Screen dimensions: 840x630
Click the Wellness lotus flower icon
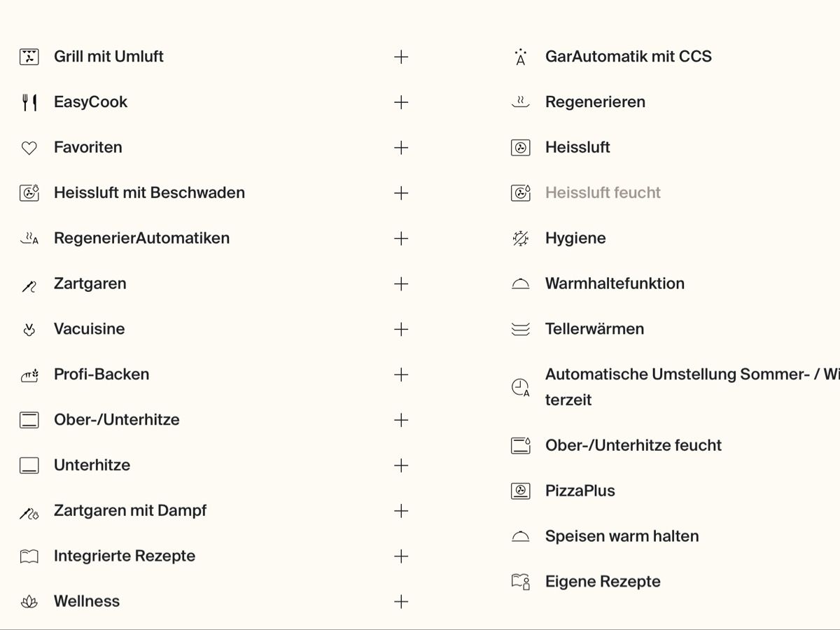(29, 601)
